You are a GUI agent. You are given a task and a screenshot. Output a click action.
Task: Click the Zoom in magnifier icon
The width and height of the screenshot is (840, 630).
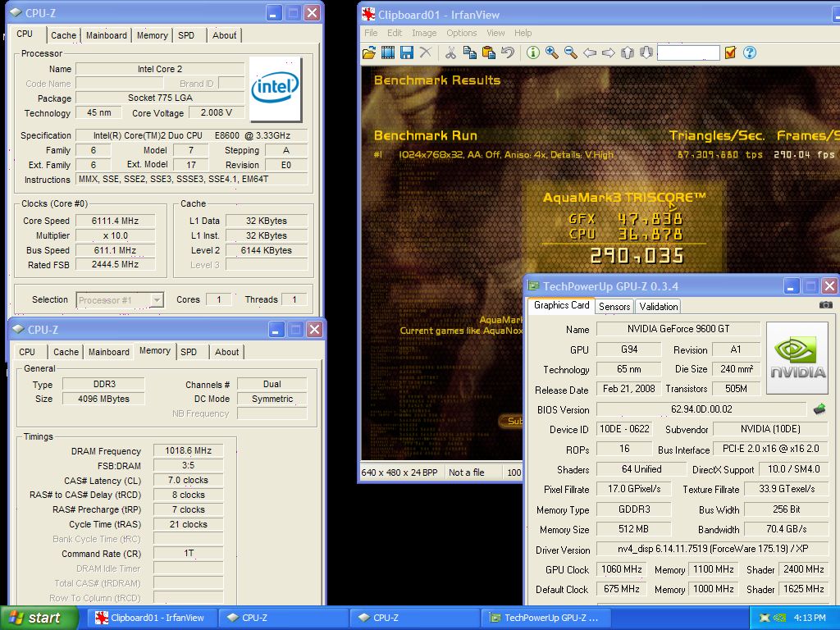point(552,52)
